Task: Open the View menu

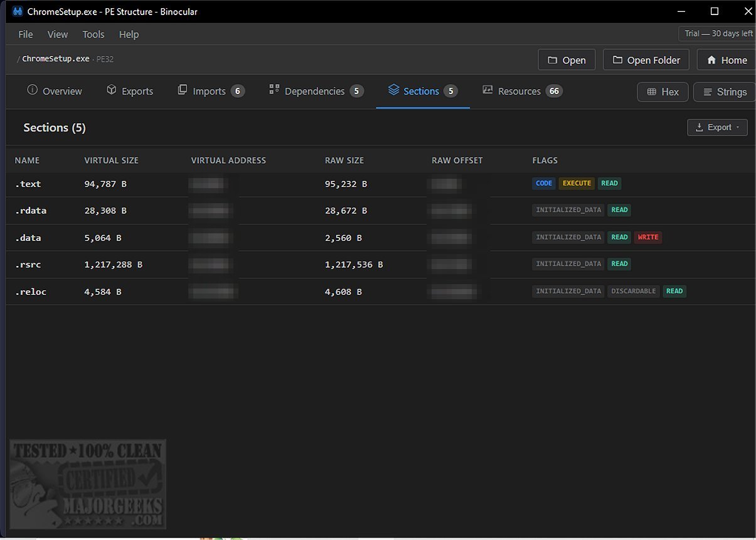Action: point(58,34)
